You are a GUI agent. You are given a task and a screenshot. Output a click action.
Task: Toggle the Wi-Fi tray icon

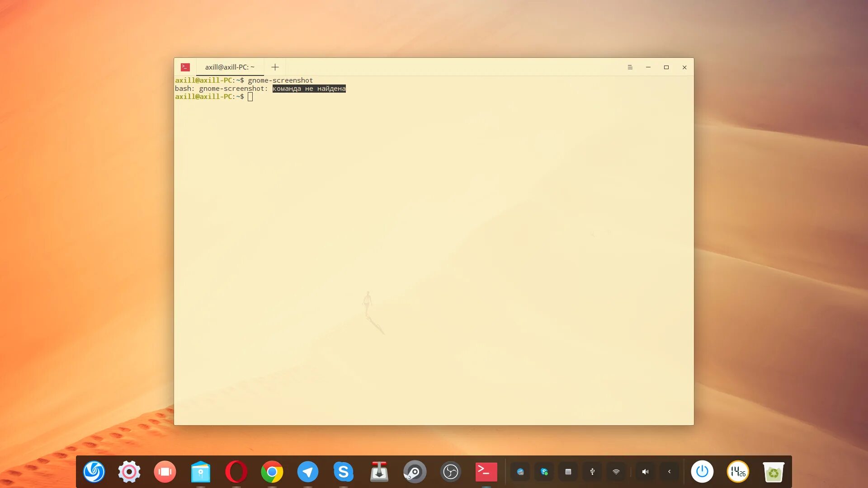pos(616,472)
